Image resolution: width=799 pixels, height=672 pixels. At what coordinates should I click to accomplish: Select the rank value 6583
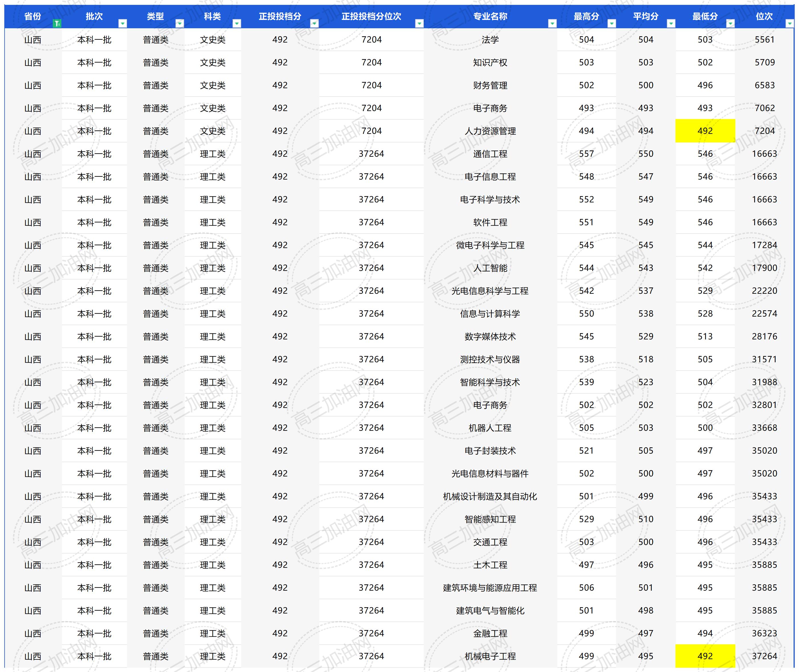click(764, 85)
